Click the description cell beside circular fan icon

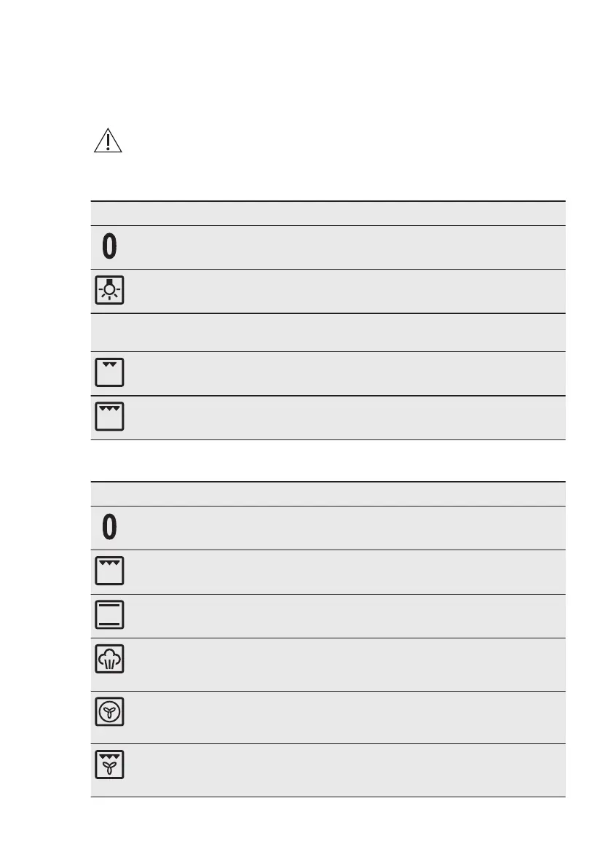347,717
